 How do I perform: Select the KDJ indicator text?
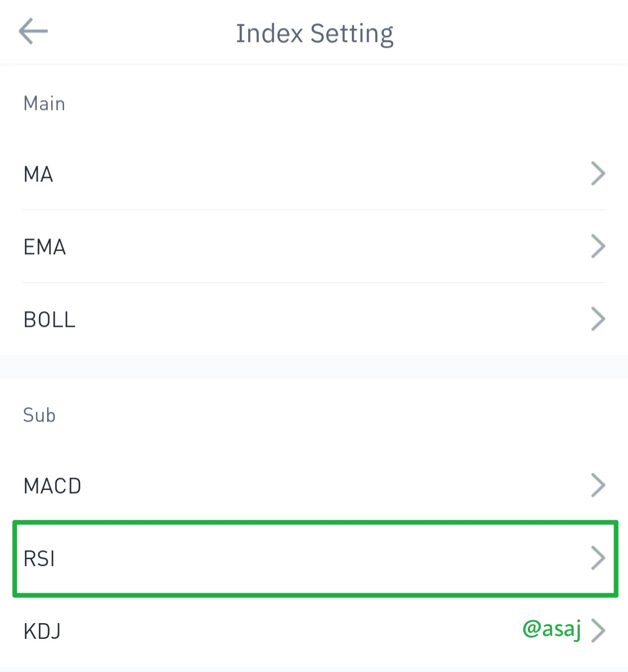42,631
